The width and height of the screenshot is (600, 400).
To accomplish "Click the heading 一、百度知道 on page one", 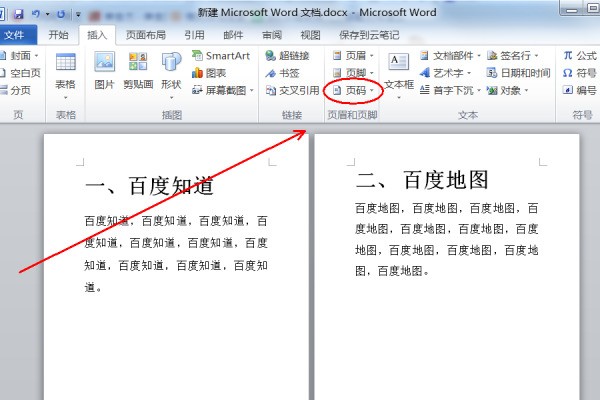I will point(149,186).
